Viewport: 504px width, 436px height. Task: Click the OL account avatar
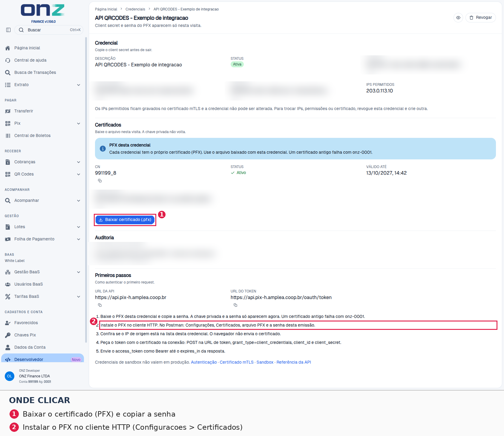(10, 376)
